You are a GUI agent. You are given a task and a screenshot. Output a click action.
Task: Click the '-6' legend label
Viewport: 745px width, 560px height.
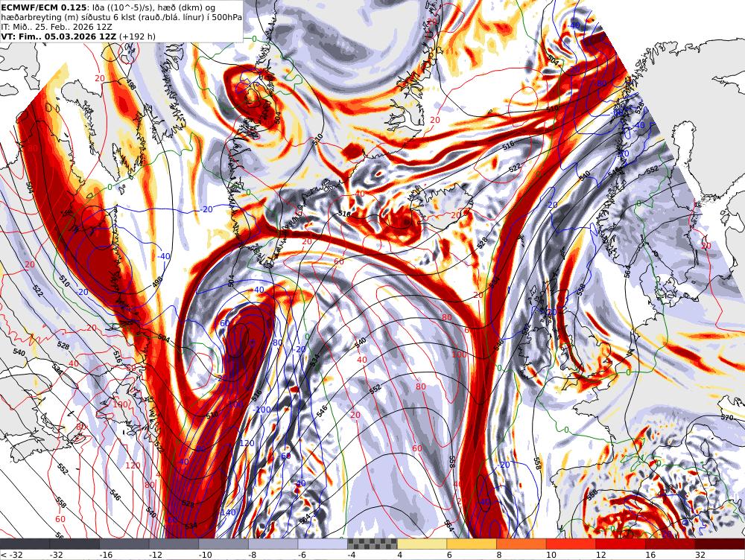pyautogui.click(x=304, y=555)
